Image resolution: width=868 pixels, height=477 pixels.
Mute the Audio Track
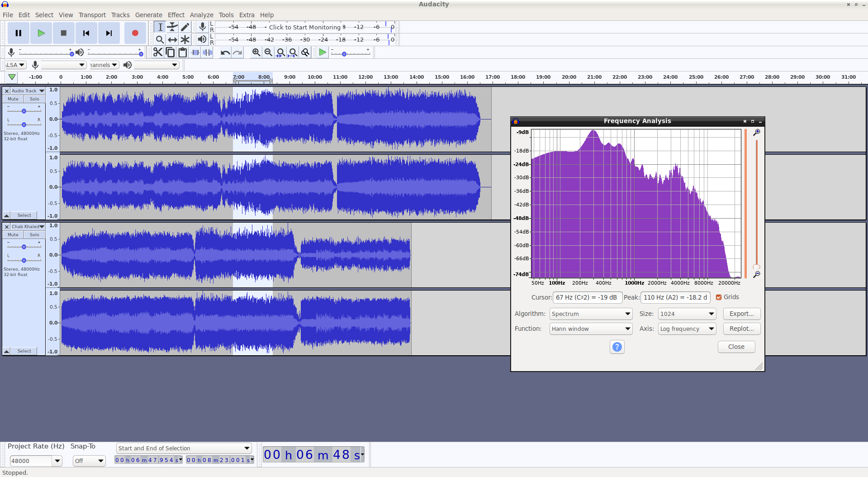pyautogui.click(x=13, y=99)
